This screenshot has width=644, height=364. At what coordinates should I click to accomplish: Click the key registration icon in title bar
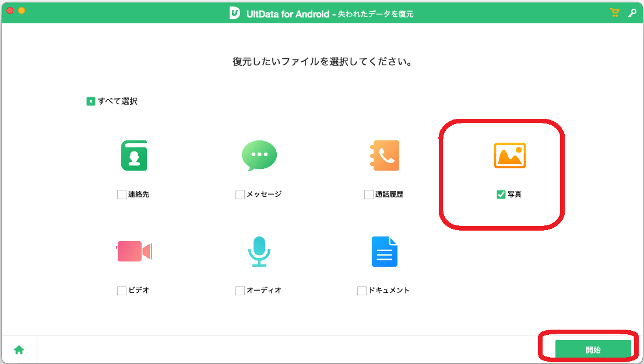coord(632,13)
